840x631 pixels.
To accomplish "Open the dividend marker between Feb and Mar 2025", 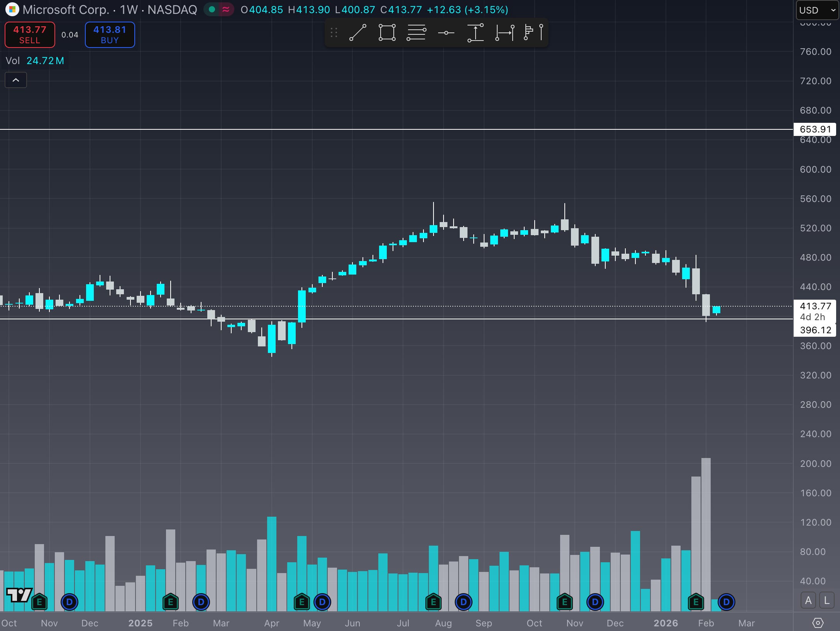I will point(201,602).
